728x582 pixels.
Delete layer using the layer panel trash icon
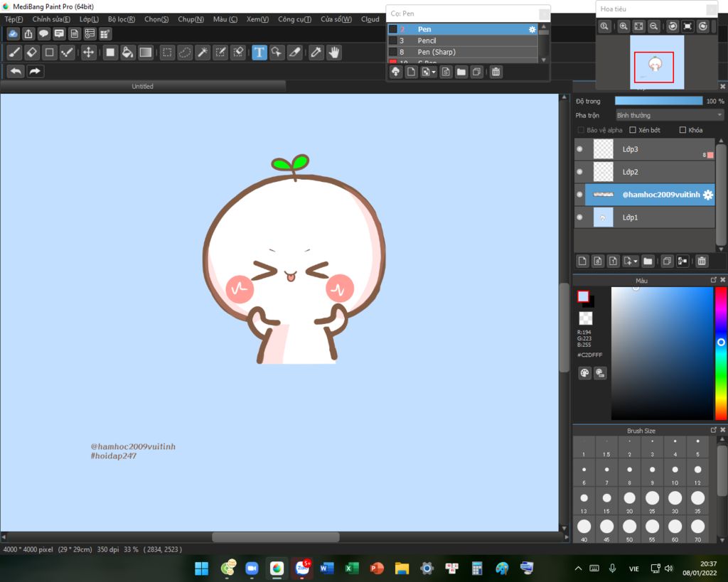pos(702,262)
